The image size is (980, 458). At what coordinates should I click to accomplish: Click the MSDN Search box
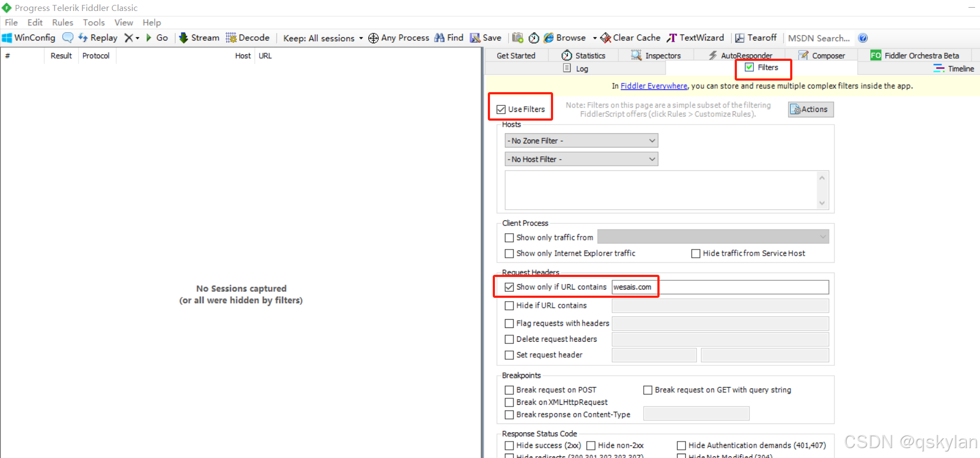[819, 38]
